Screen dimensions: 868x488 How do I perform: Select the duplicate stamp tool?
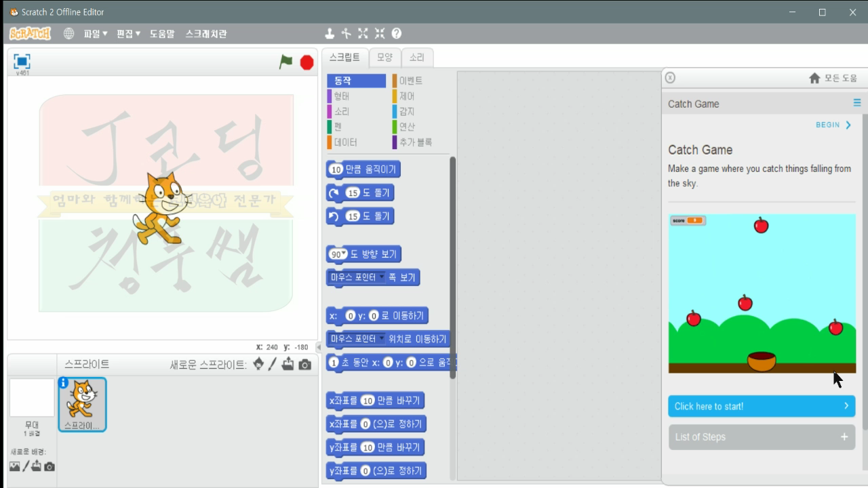point(330,34)
